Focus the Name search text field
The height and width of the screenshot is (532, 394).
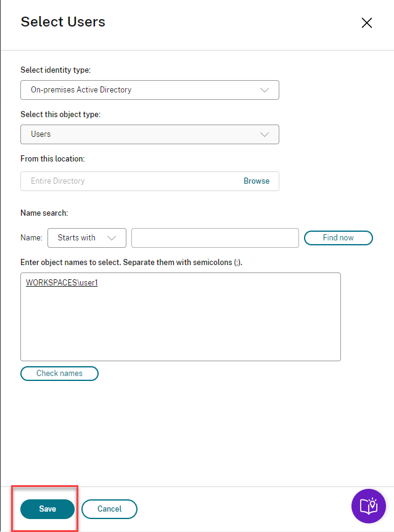coord(215,238)
